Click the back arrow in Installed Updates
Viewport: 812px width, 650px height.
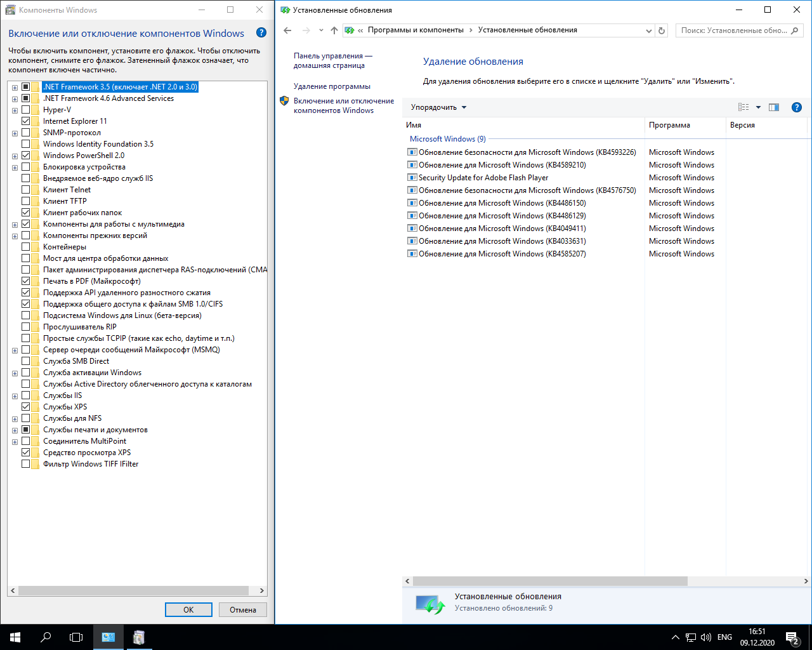tap(287, 30)
